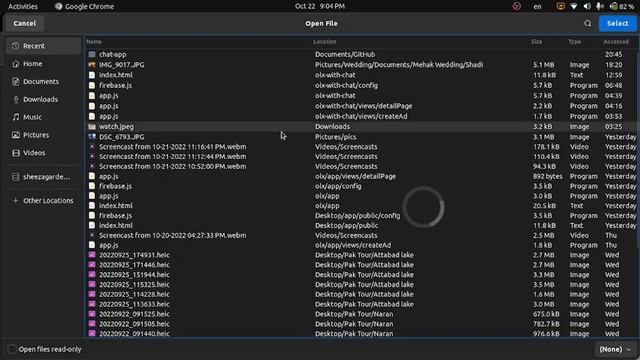This screenshot has width=640, height=360.
Task: Select app.js in olx/app/views/detailPage
Action: pyautogui.click(x=361, y=176)
